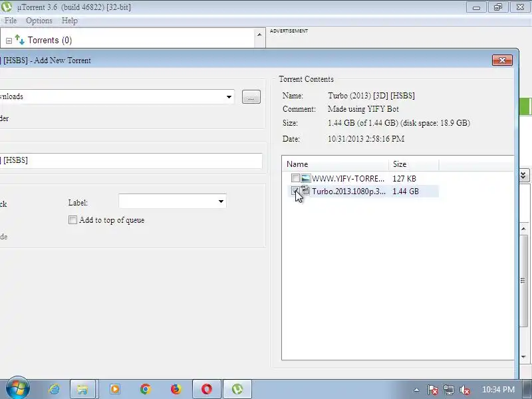Click the 127 KB size cell
This screenshot has width=532, height=399.
(404, 178)
